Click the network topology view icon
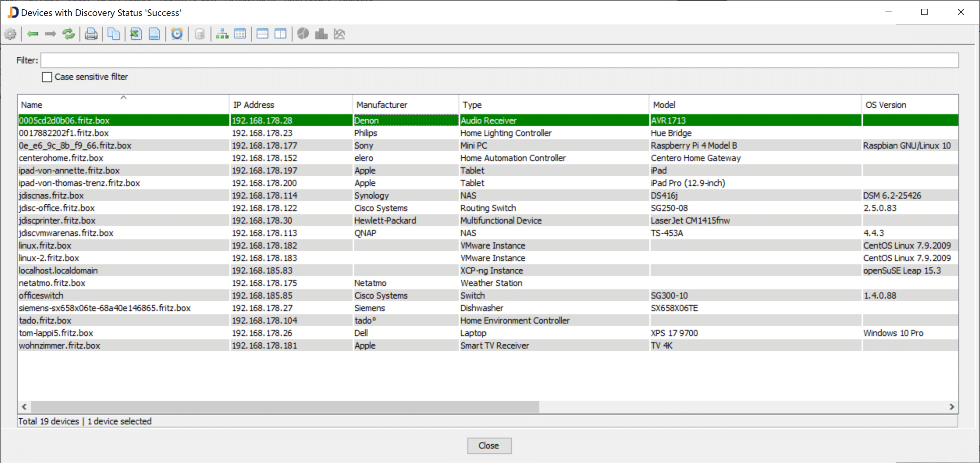The image size is (980, 463). (x=222, y=34)
